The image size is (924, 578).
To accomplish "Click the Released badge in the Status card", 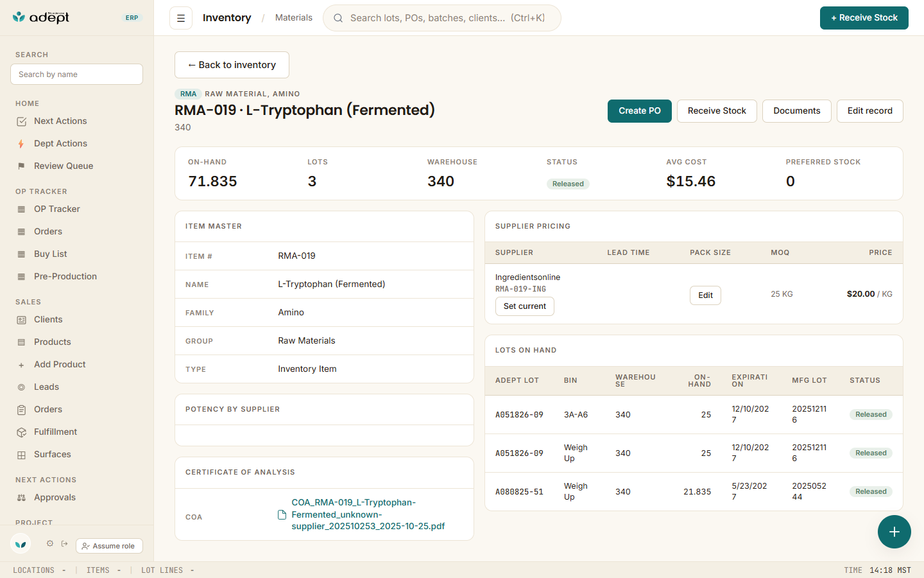I will coord(568,184).
